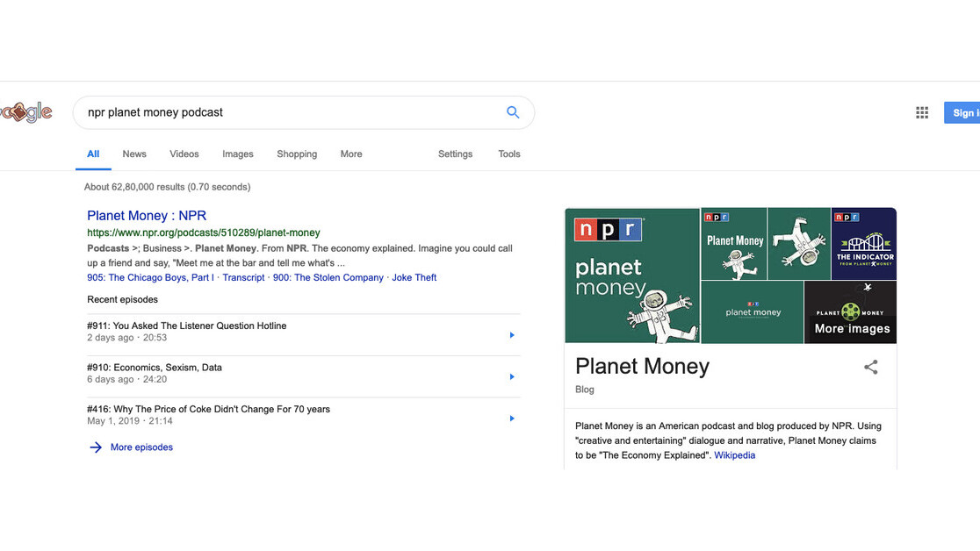Viewport: 980px width, 551px height.
Task: Switch to the Images tab
Action: pos(237,154)
